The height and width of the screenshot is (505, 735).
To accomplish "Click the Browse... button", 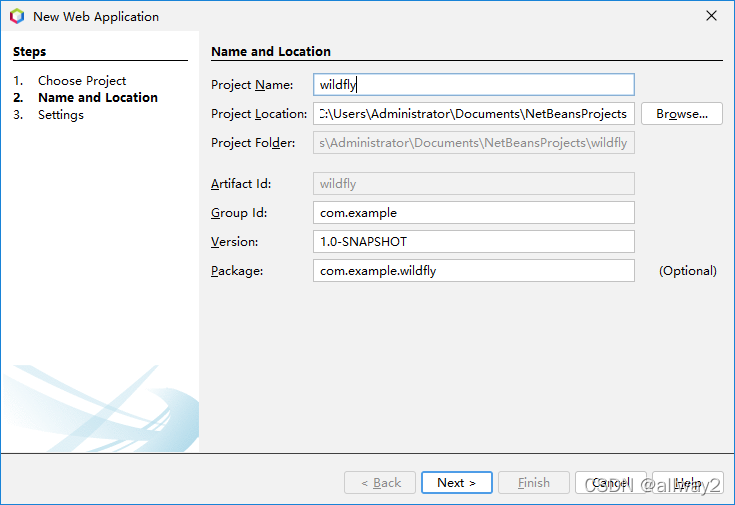I will point(682,114).
